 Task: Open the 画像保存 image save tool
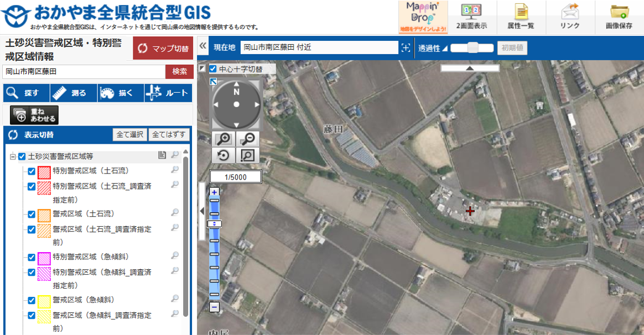619,17
